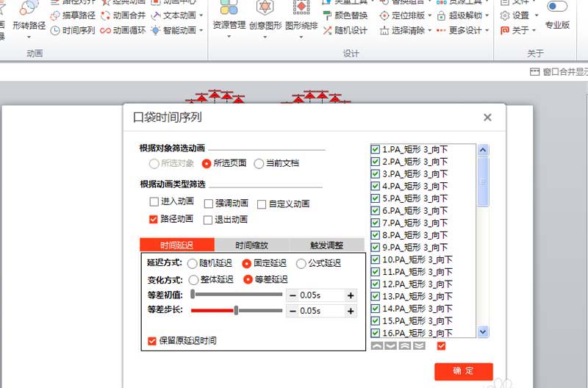Expand the 图形绕排 dropdown arrow
Viewport: 588px width, 388px height.
point(301,37)
